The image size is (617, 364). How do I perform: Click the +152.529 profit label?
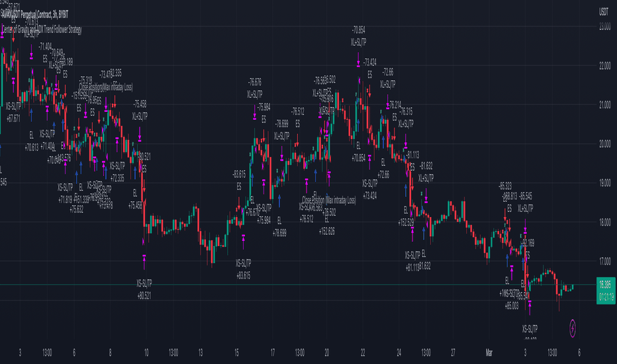(406, 223)
